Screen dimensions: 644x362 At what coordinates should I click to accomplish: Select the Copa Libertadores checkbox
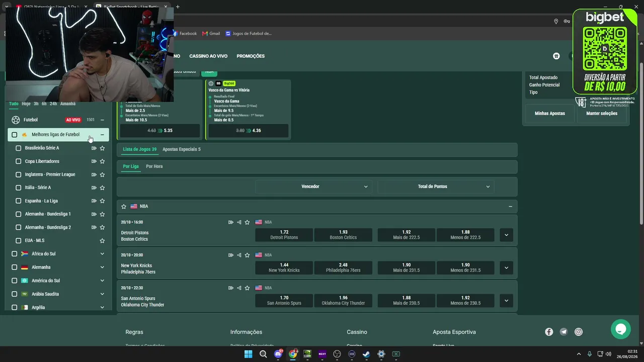(x=19, y=161)
